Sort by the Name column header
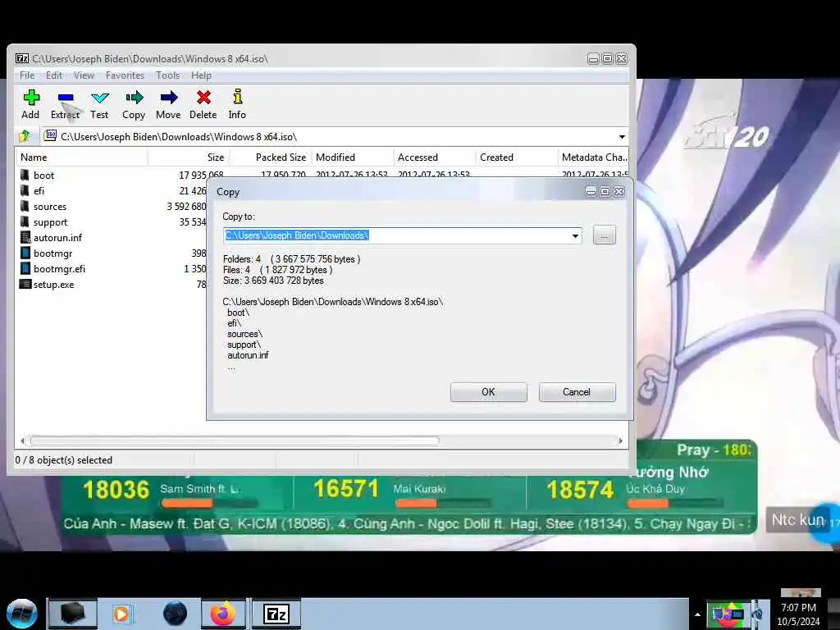 [x=83, y=157]
